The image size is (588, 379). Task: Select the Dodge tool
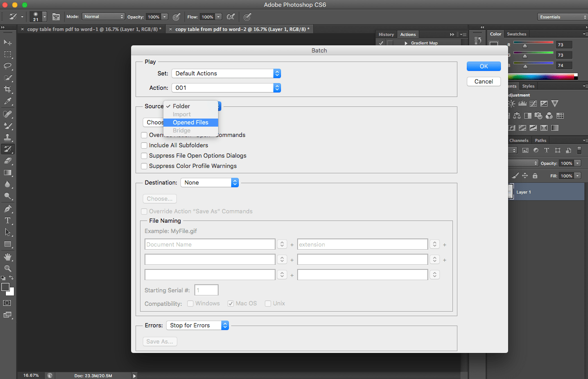(8, 196)
